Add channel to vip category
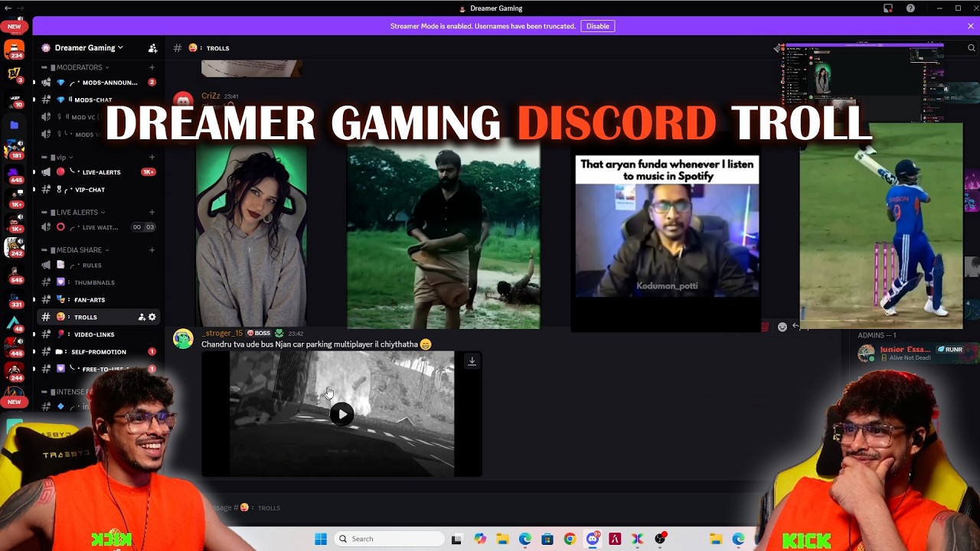The height and width of the screenshot is (551, 980). click(152, 158)
